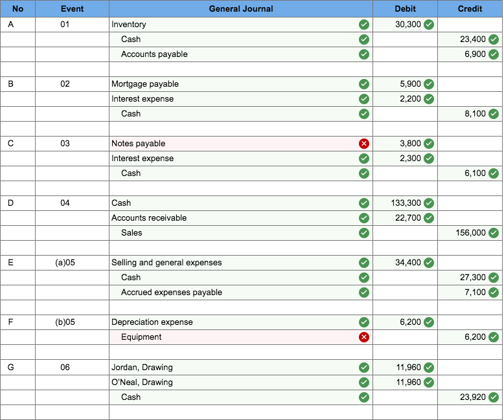Click the green check beside Jordan, Drawing
The width and height of the screenshot is (504, 420).
click(x=364, y=368)
